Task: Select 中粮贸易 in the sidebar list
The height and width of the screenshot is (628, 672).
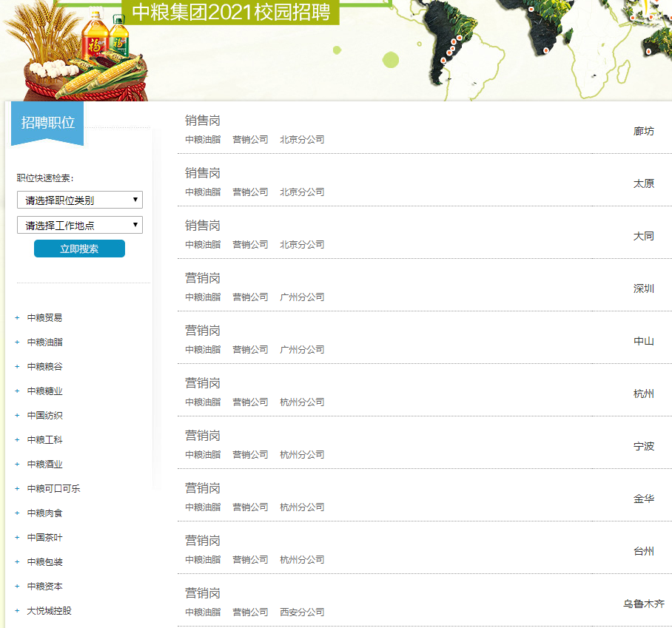Action: tap(44, 318)
